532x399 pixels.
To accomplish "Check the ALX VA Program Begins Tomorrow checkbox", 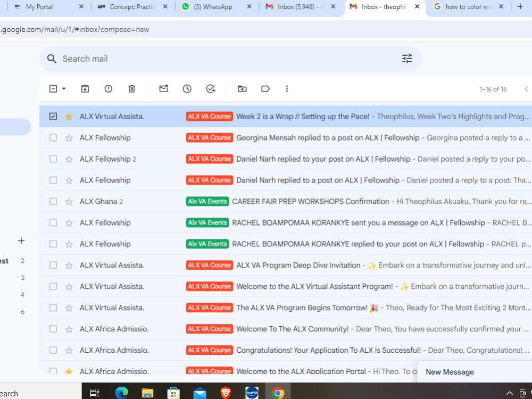I will (x=53, y=307).
